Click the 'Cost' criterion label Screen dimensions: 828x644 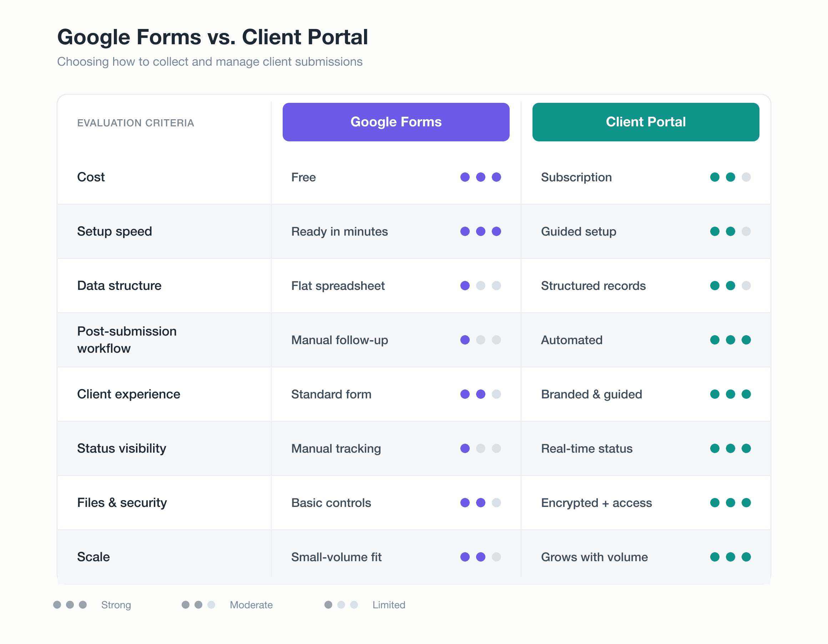coord(91,177)
